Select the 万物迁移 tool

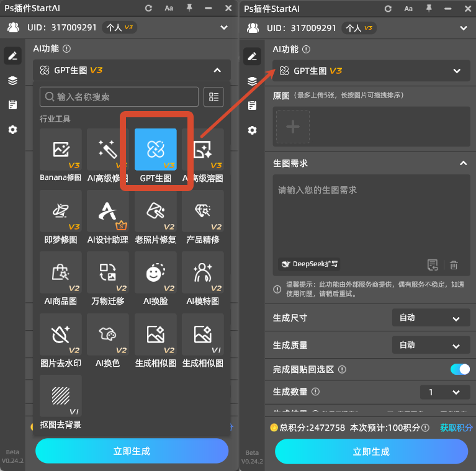(108, 272)
